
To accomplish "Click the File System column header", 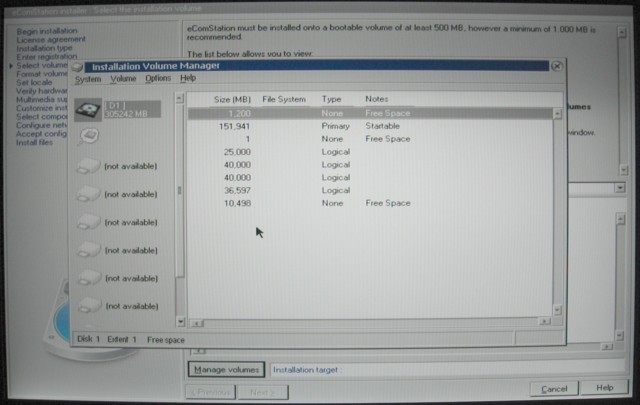I will pos(284,99).
